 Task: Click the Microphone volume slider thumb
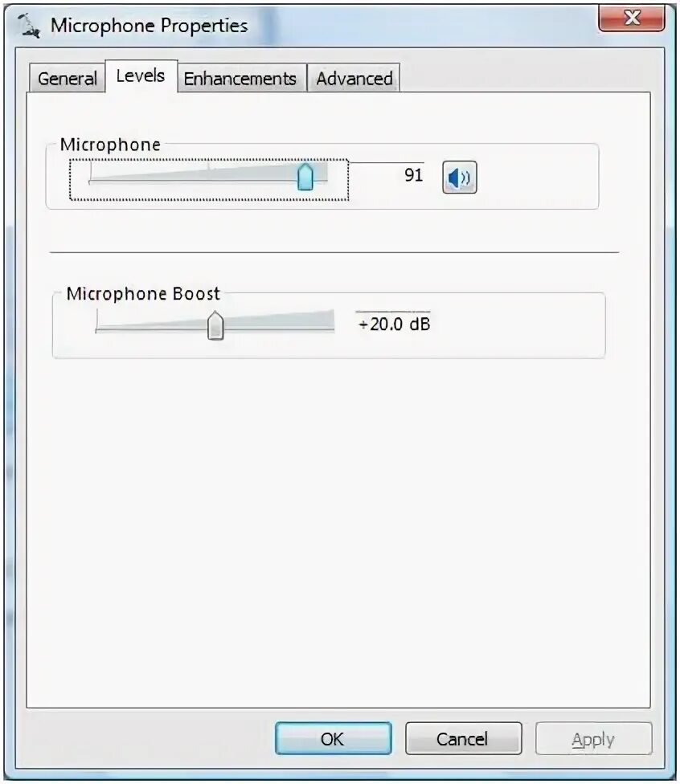[305, 177]
